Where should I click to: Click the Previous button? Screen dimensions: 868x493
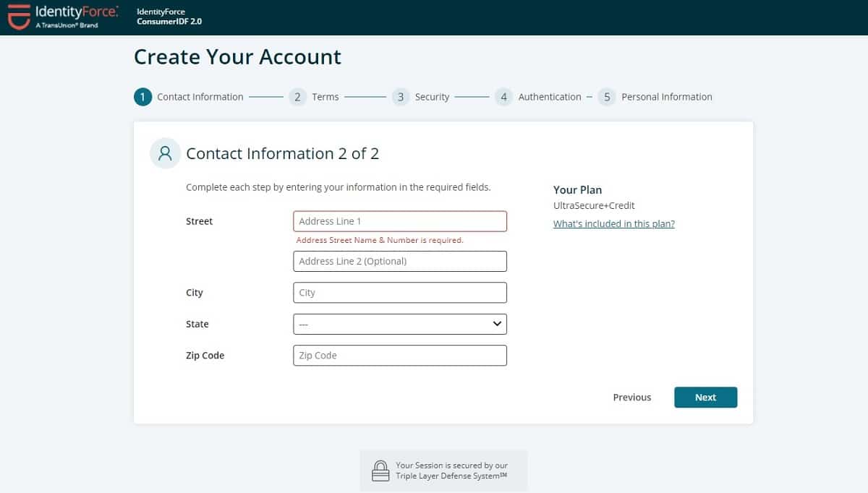(632, 398)
